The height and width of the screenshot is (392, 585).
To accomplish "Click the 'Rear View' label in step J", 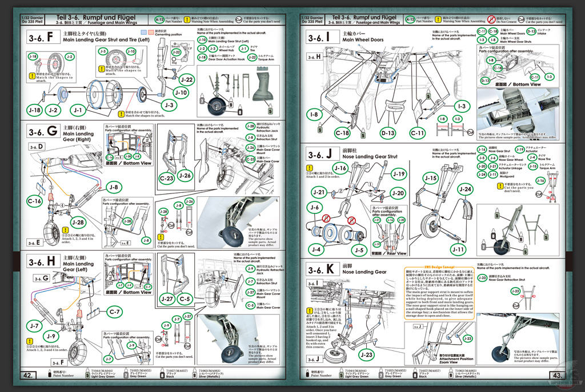I will tap(396, 253).
